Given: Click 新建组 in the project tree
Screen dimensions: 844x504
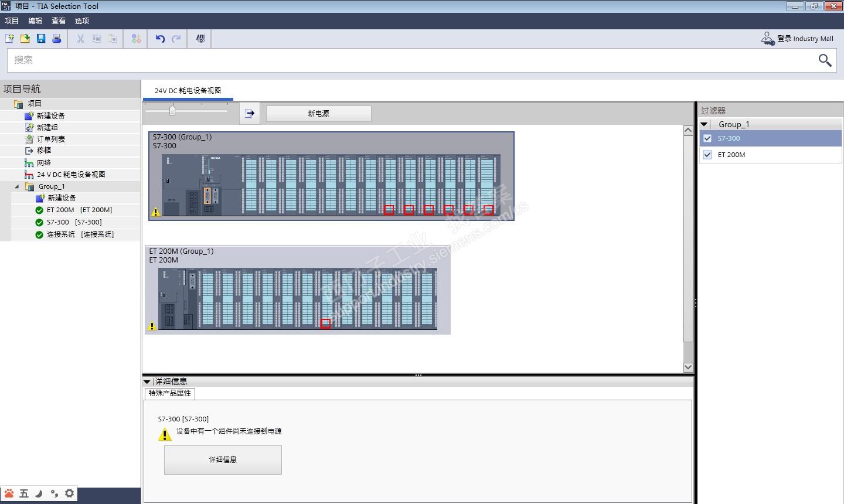Looking at the screenshot, I should 47,128.
